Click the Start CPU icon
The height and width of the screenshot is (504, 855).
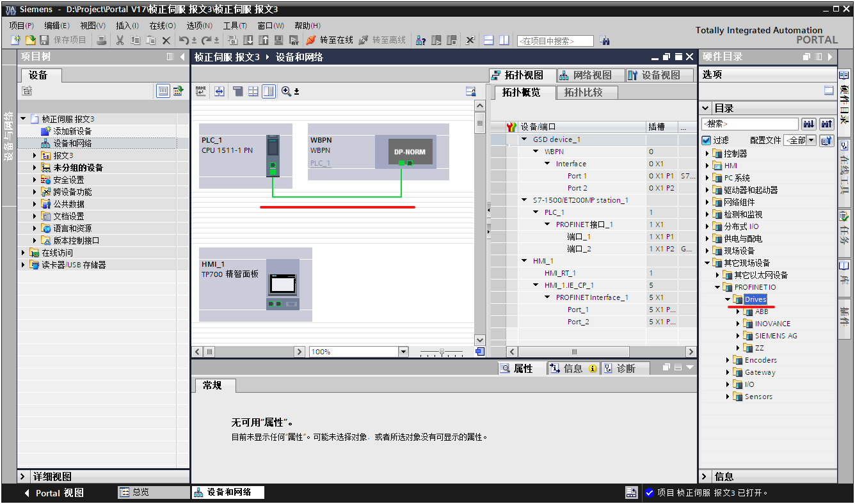[x=436, y=40]
